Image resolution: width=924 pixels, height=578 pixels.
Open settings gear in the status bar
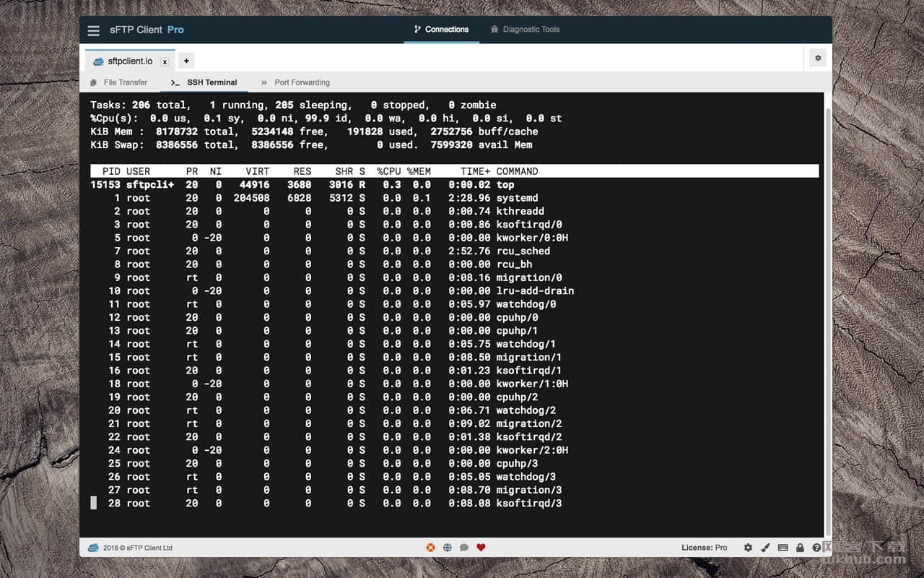tap(748, 548)
